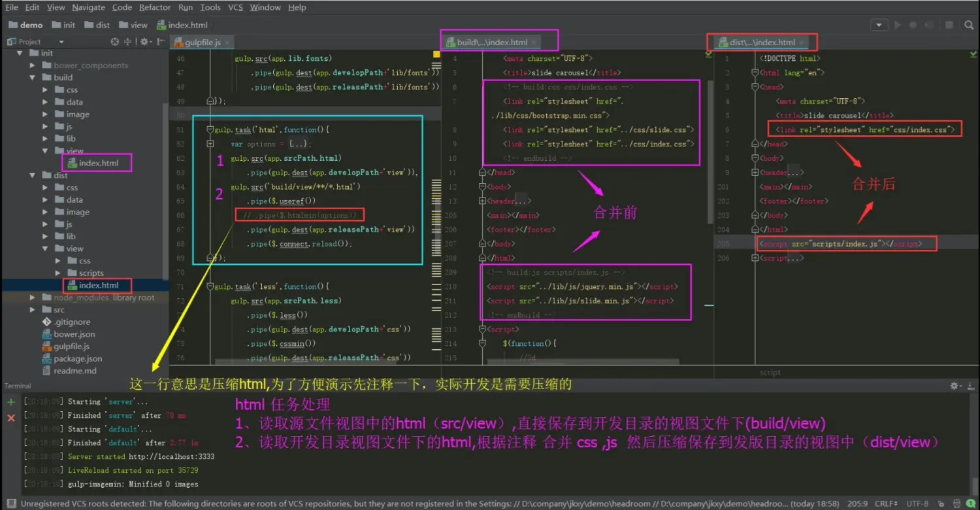Click UTF-8 encoding in status bar
Viewport: 980px width, 510px height.
(x=917, y=503)
